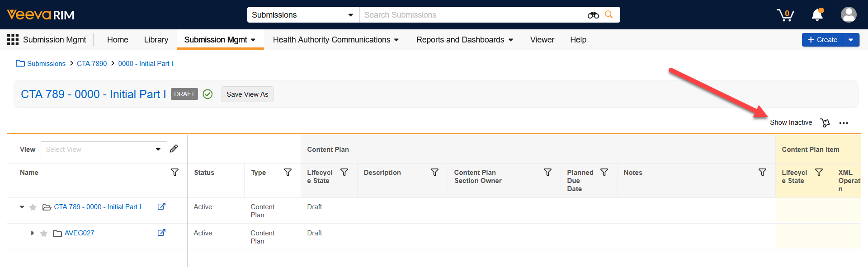868x267 pixels.
Task: Open the Submissions search scope dropdown
Action: (303, 15)
